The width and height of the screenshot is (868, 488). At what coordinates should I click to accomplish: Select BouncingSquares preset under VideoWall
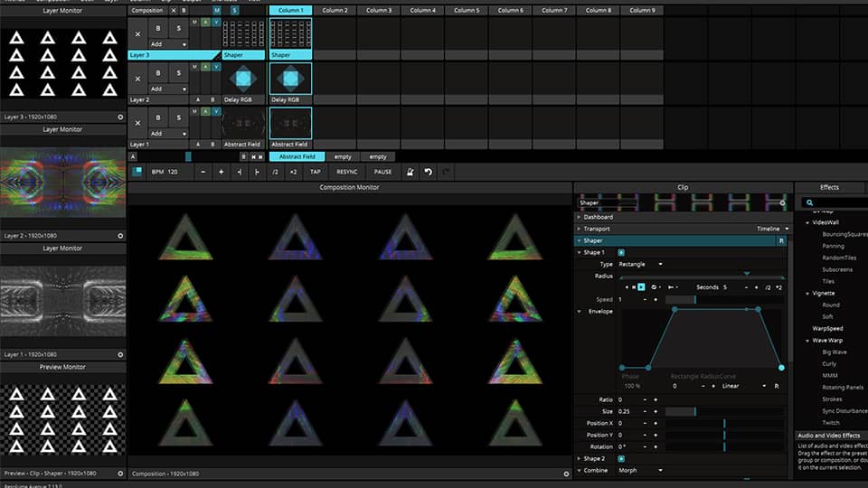tap(844, 235)
